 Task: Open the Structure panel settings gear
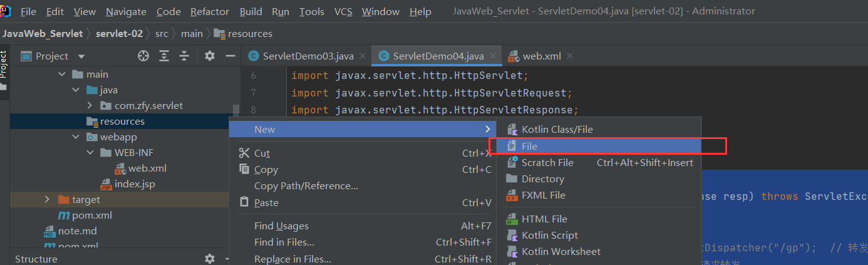click(210, 259)
